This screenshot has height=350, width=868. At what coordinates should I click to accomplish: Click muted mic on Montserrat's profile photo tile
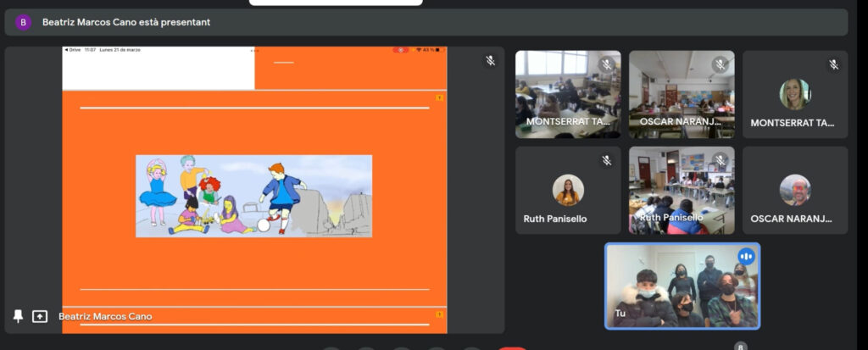point(834,64)
